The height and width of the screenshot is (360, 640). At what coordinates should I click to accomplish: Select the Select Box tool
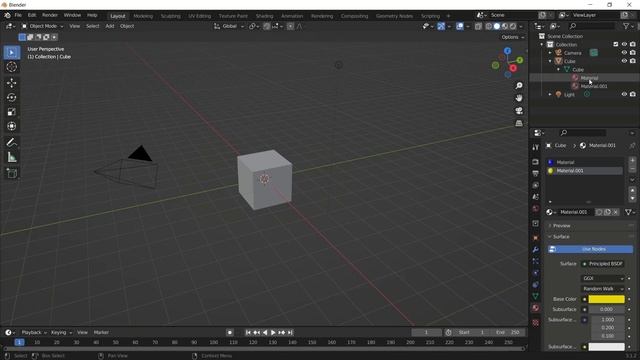click(11, 53)
